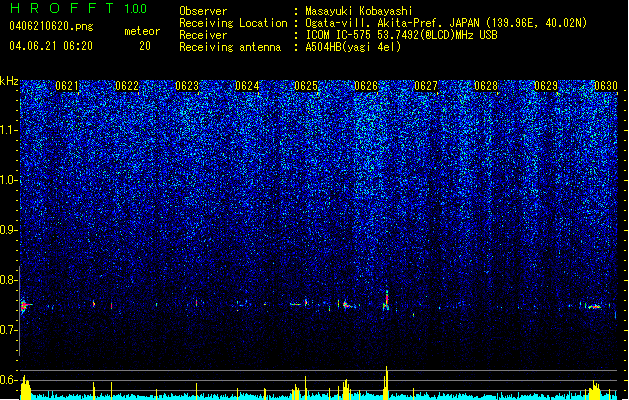Click the 'Receiving Location' field label
The width and height of the screenshot is (629, 400).
pos(233,23)
